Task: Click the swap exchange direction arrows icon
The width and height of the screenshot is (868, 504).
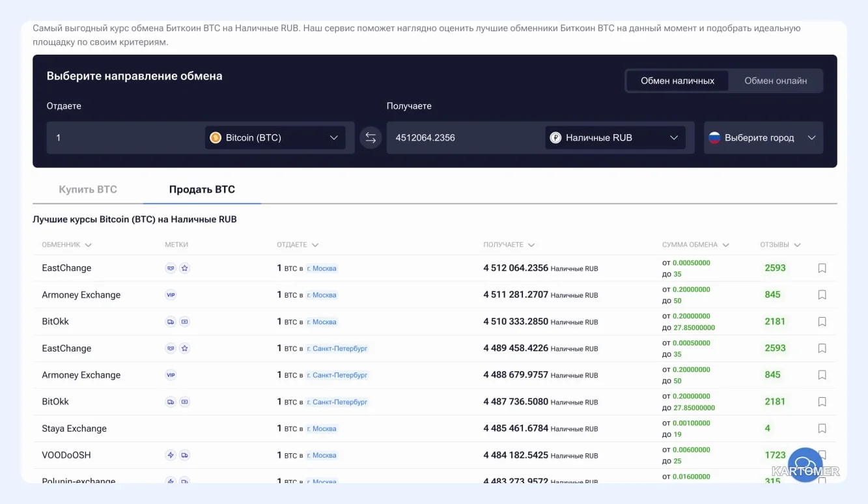Action: coord(371,138)
